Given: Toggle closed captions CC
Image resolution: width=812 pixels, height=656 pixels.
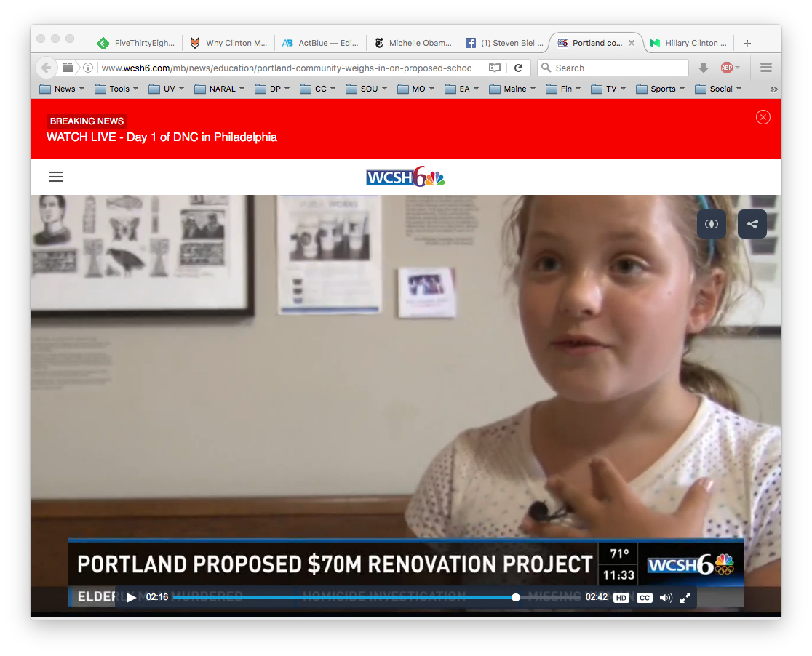Looking at the screenshot, I should [x=644, y=598].
